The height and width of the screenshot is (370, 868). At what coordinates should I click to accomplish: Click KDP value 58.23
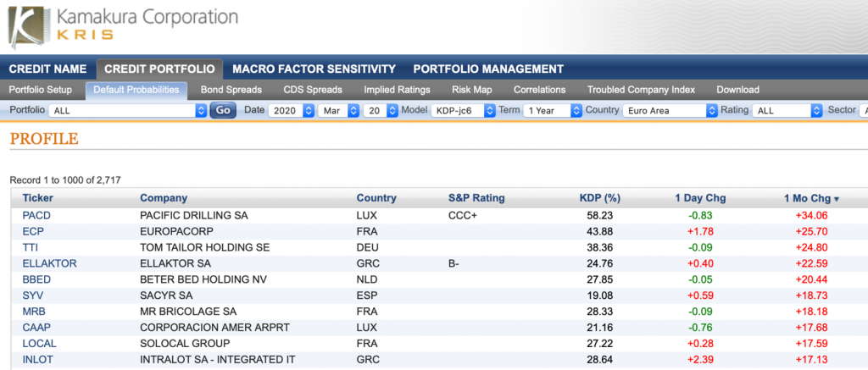[600, 216]
